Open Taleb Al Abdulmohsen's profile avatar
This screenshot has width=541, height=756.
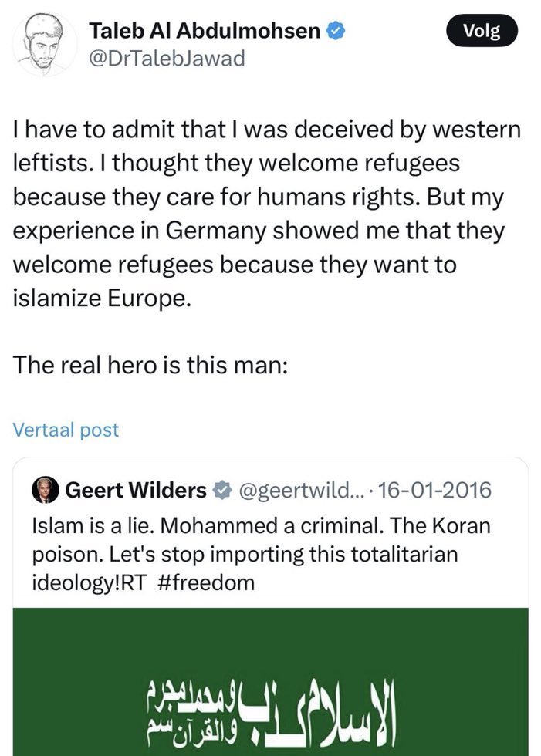click(x=43, y=46)
